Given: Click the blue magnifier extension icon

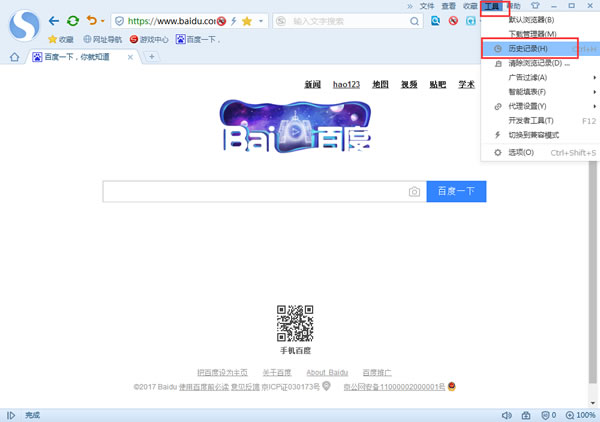Looking at the screenshot, I should pos(435,21).
